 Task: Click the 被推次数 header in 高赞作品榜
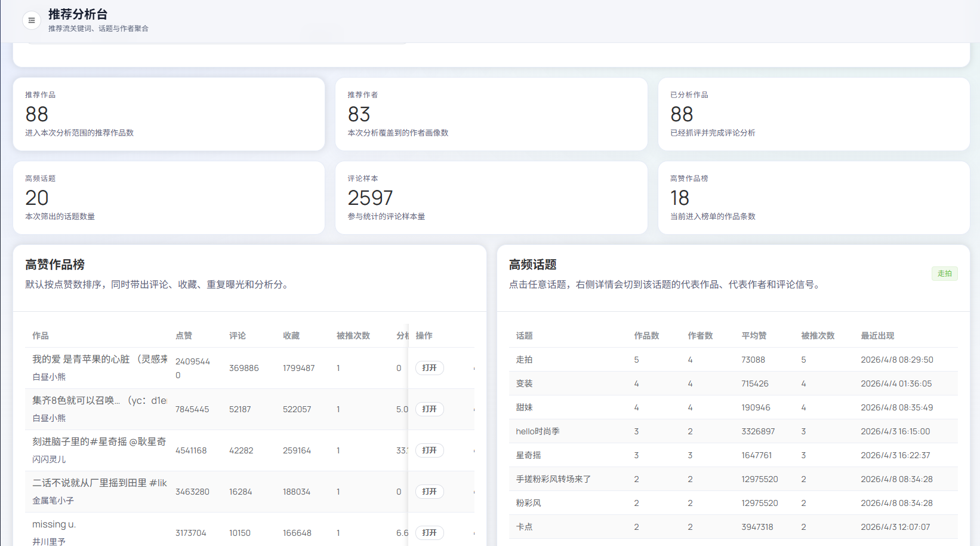click(x=353, y=336)
